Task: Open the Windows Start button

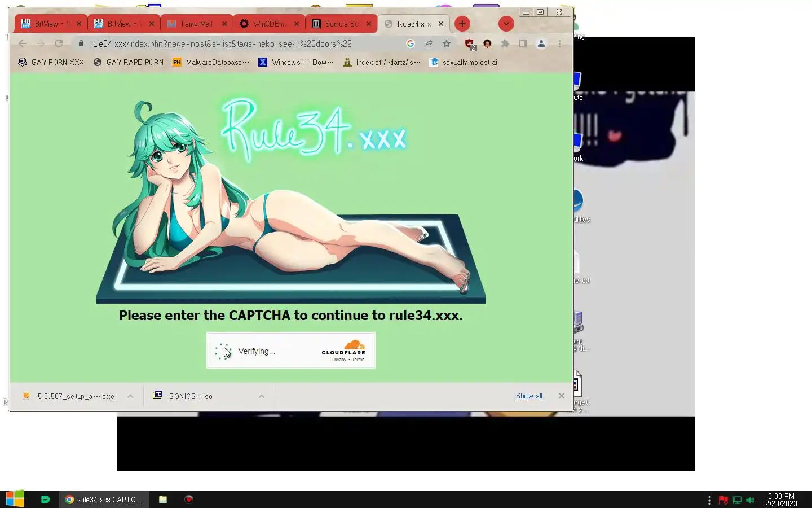Action: tap(15, 499)
